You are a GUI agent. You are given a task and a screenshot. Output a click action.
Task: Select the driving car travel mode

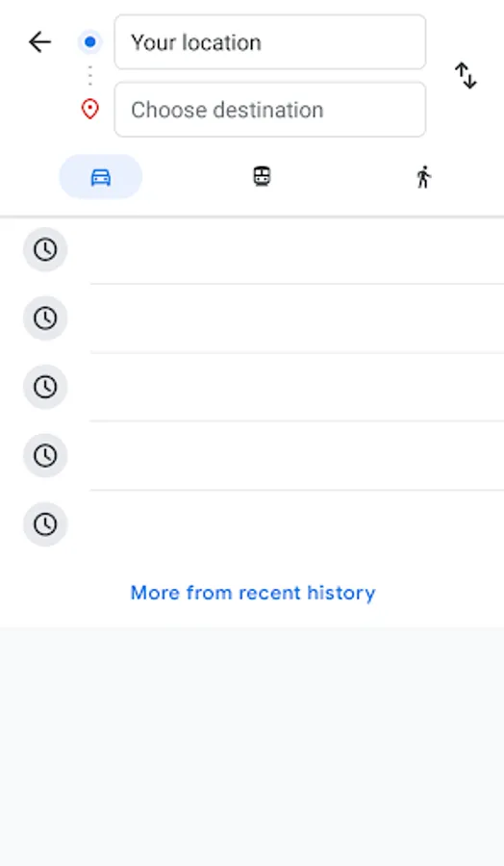click(100, 177)
